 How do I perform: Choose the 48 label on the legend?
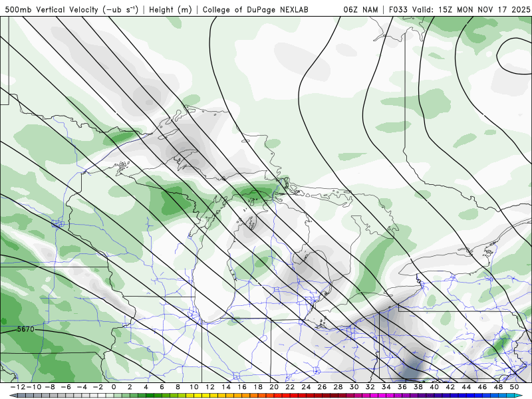click(498, 387)
